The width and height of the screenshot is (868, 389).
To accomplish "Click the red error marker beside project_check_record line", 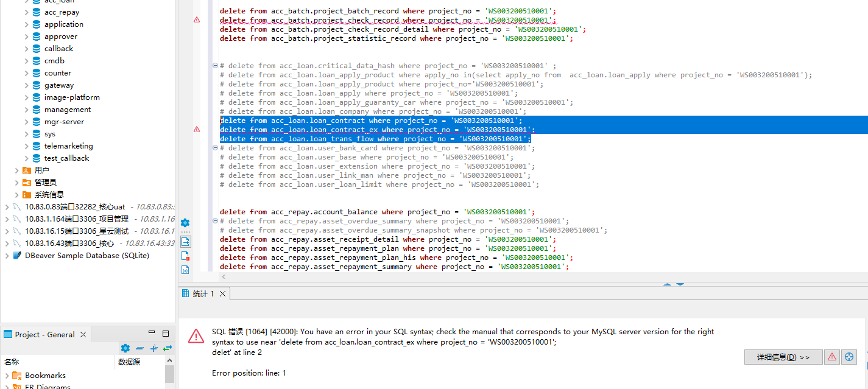I will 197,19.
